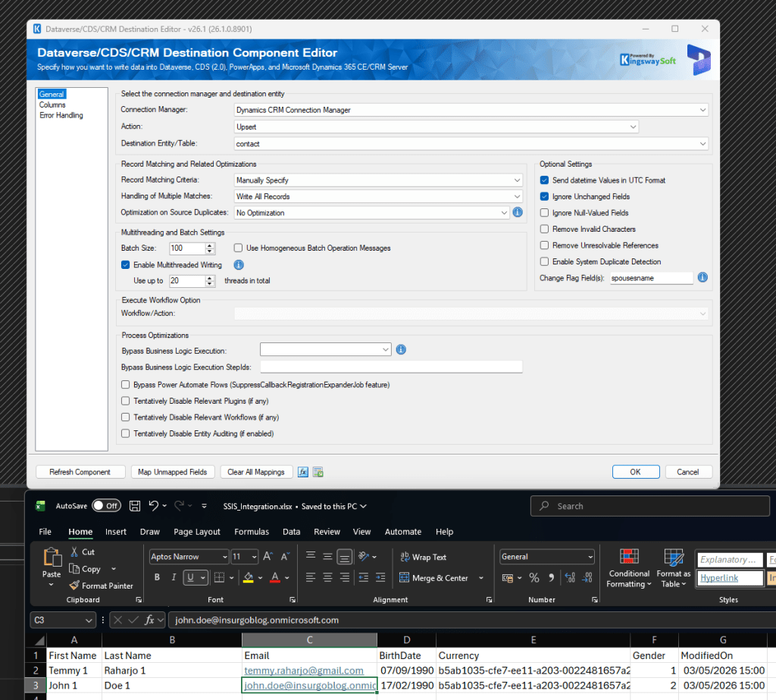
Task: Apply percent style number format
Action: point(534,578)
